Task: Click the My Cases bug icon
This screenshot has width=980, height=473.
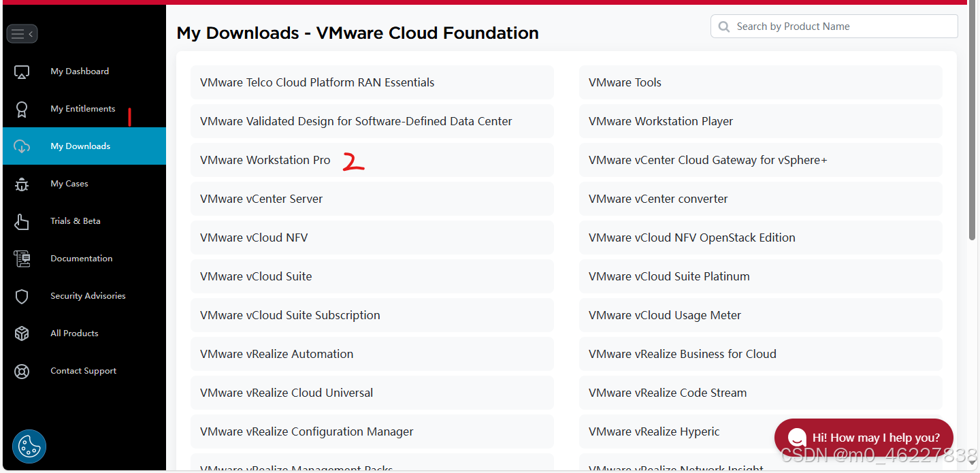Action: pos(22,184)
